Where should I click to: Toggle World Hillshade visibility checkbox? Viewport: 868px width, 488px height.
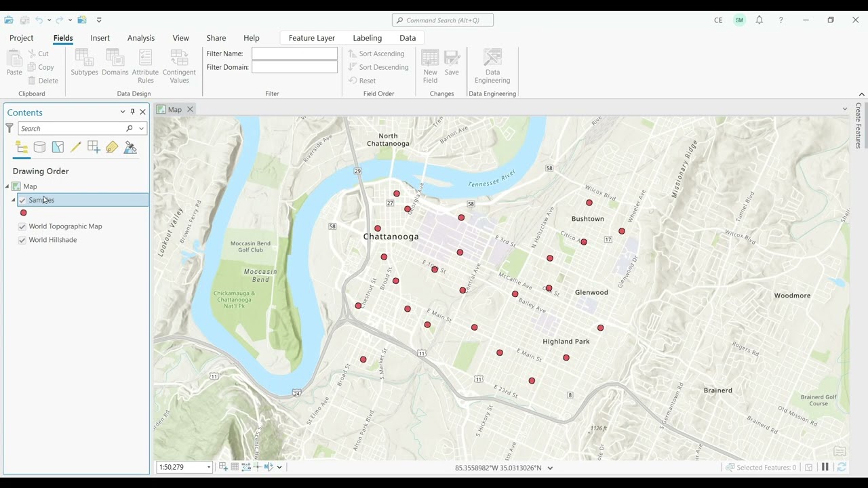click(x=22, y=240)
